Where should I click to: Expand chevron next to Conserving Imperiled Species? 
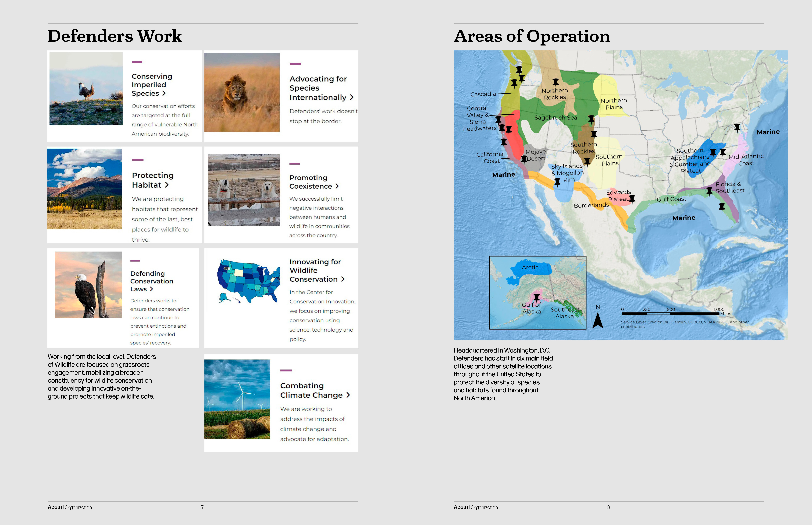click(164, 93)
